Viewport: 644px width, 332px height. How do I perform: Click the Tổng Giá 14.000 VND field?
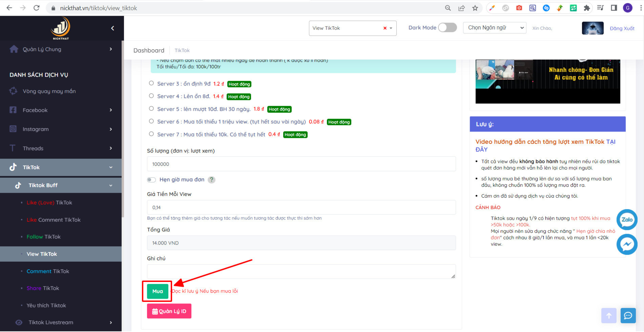[x=301, y=243]
